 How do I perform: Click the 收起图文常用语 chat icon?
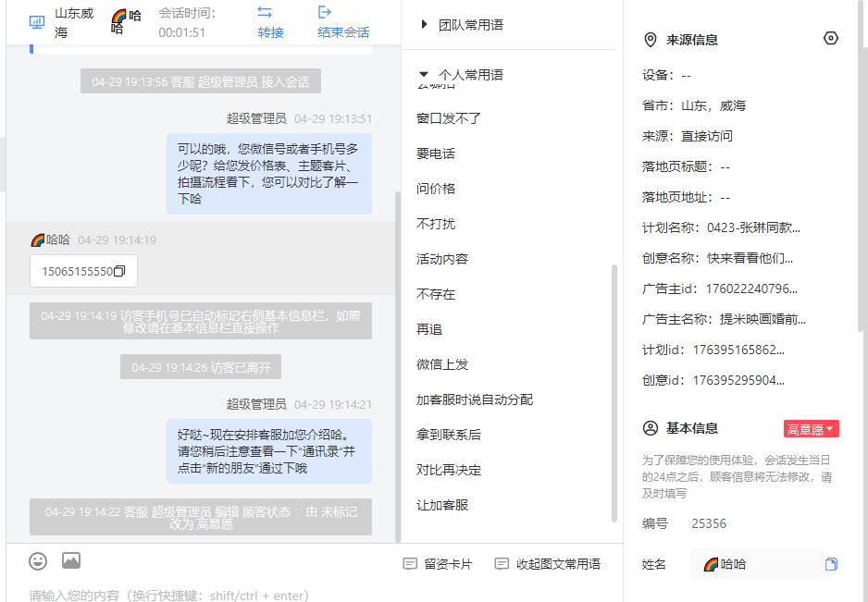click(x=502, y=564)
